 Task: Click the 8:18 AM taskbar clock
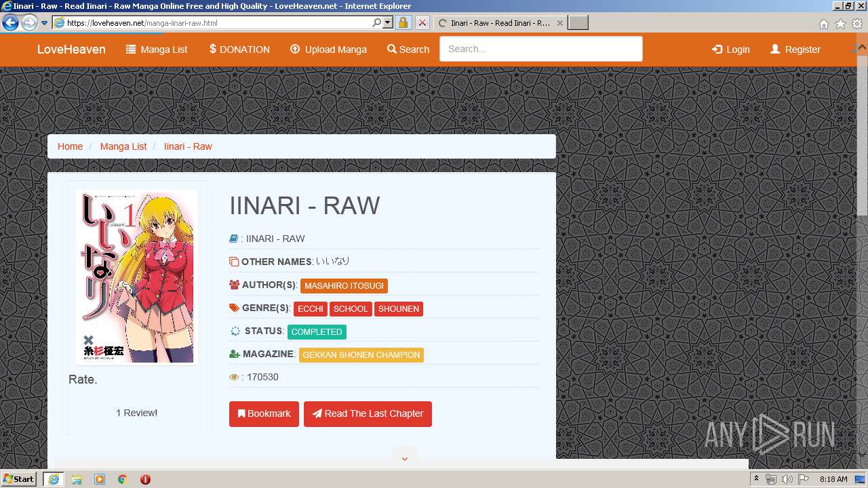(833, 479)
